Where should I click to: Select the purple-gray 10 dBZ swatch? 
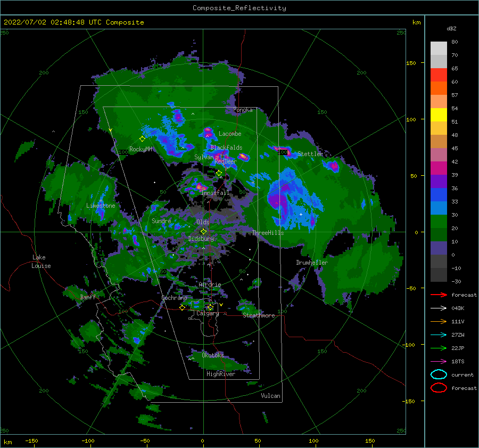point(439,248)
